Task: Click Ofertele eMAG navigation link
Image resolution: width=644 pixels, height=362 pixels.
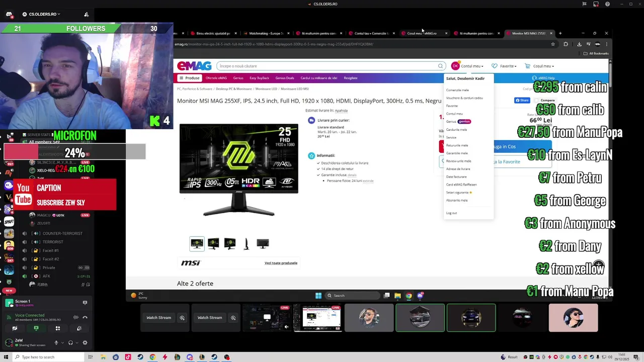Action: (x=216, y=78)
